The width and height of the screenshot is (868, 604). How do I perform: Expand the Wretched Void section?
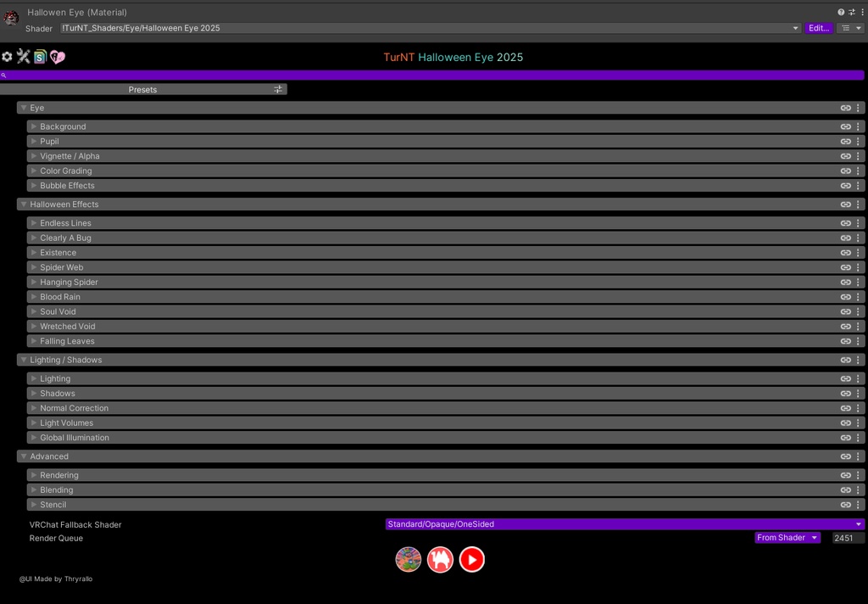34,327
